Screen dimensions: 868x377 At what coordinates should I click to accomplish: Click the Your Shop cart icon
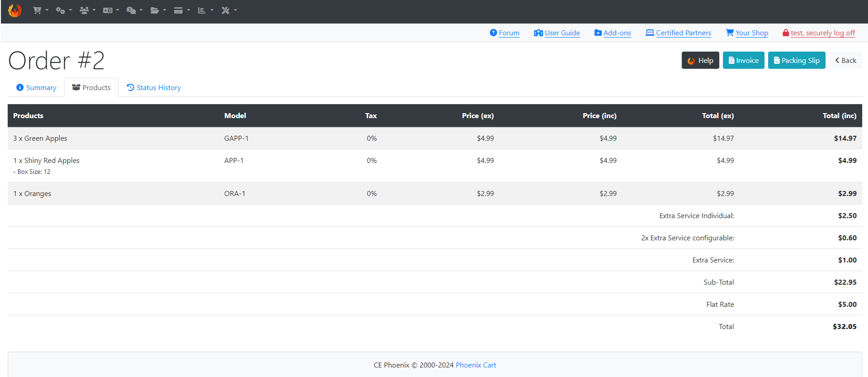click(730, 33)
